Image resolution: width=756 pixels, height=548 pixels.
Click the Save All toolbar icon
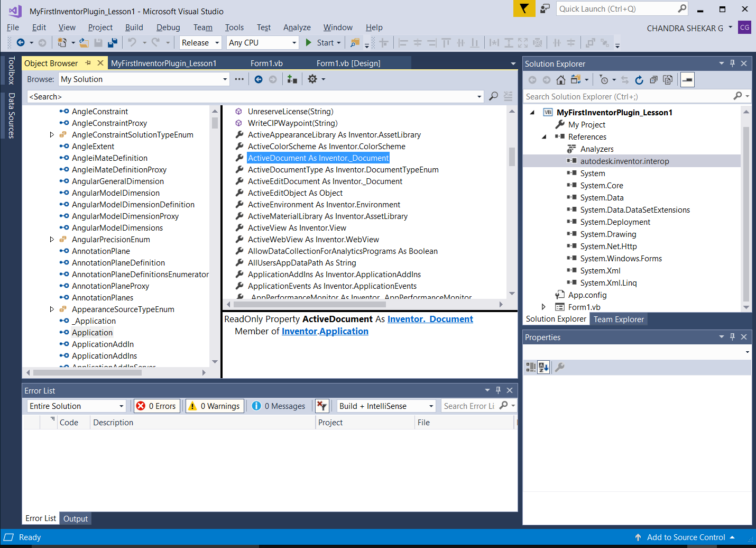pos(112,43)
